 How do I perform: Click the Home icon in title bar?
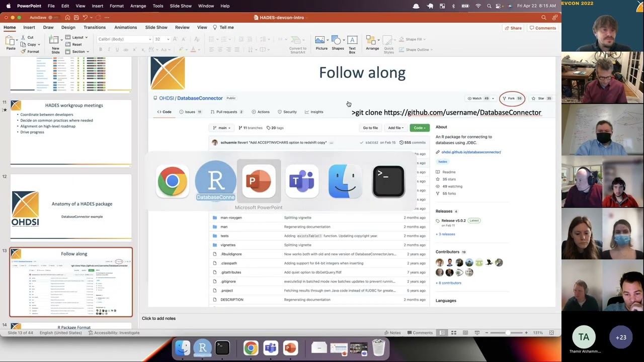(x=67, y=18)
